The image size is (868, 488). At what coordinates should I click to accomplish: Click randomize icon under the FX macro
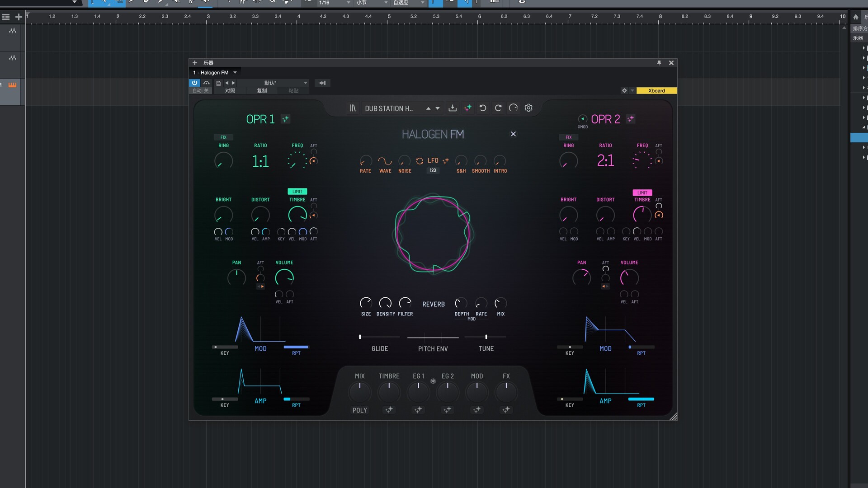tap(506, 410)
